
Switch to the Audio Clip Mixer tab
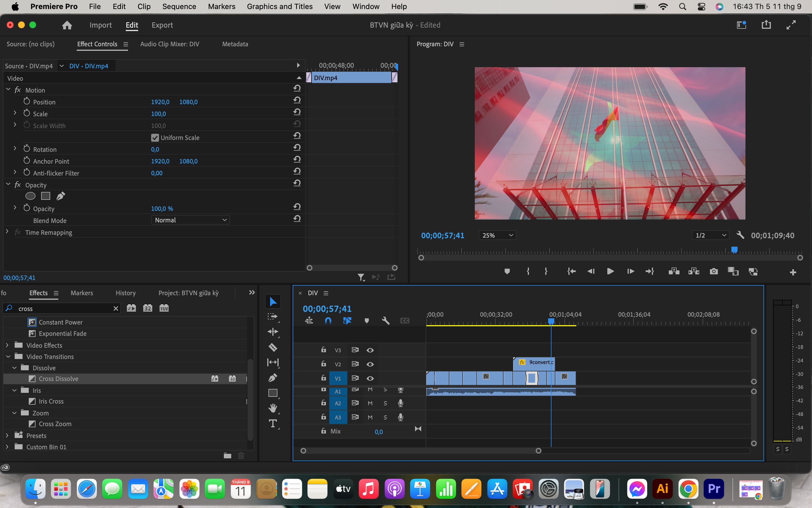coord(169,44)
